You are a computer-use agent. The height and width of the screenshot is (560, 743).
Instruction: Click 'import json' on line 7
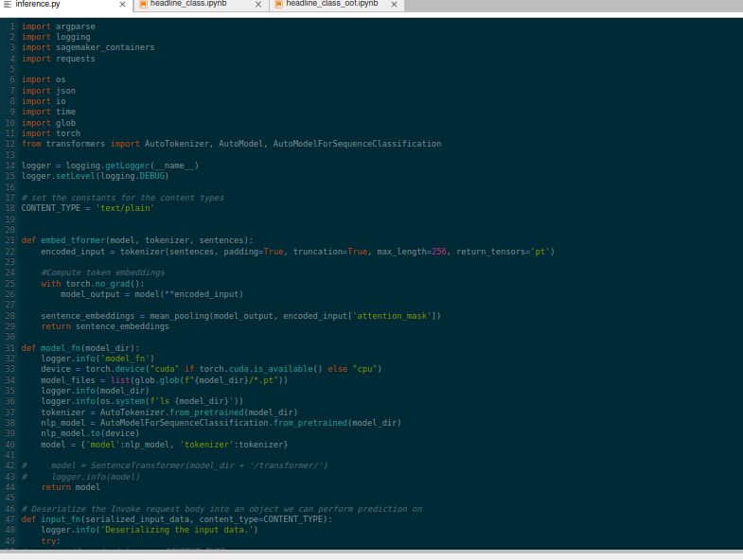(48, 91)
